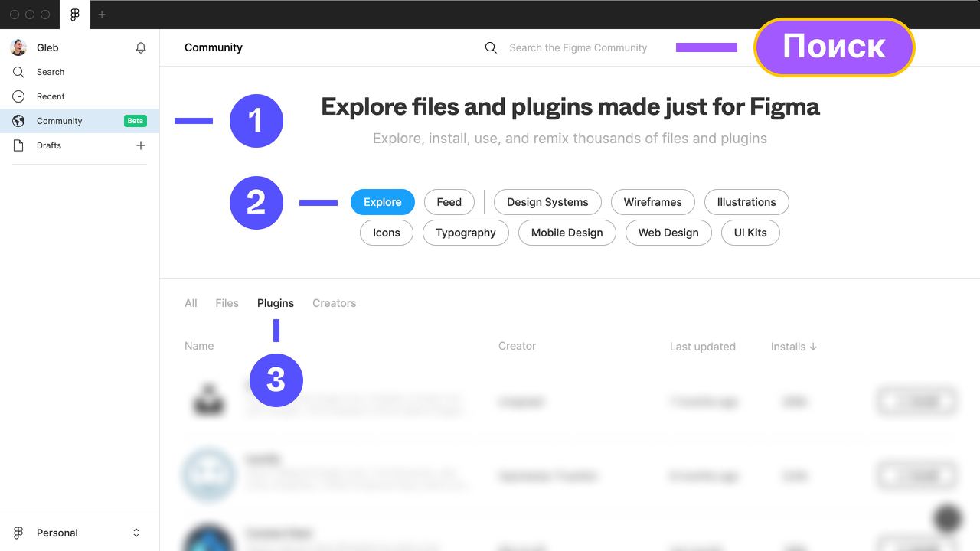Filter by Web Design category
The height and width of the screenshot is (551, 980).
tap(668, 233)
